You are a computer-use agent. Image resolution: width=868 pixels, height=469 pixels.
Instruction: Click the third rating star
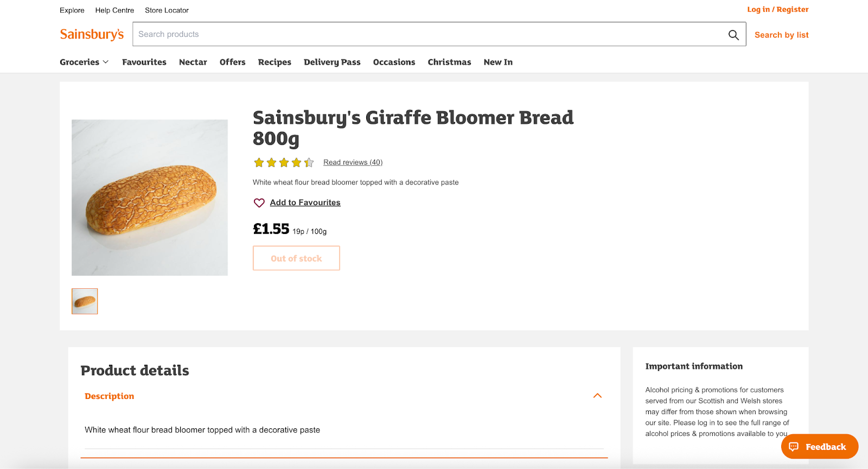[x=284, y=162]
